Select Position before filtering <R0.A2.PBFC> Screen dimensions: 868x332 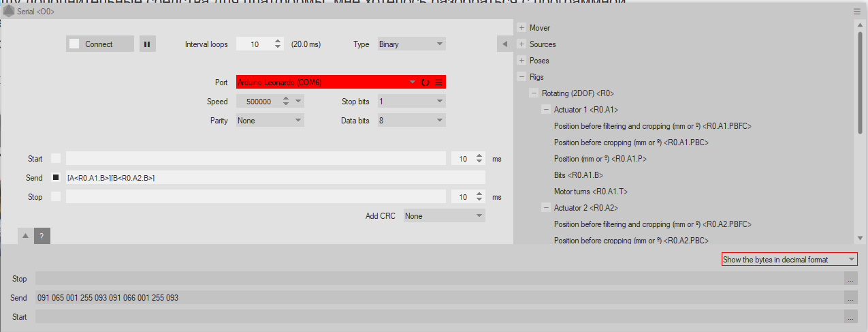(653, 224)
